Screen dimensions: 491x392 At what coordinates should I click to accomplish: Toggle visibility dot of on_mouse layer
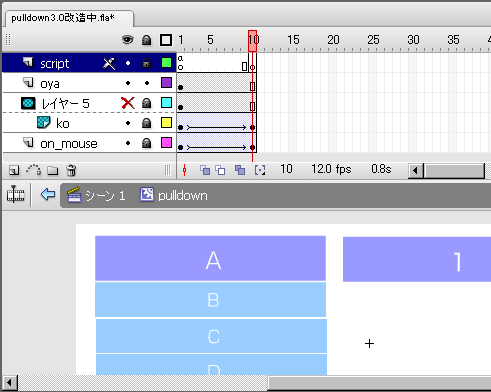[x=128, y=143]
